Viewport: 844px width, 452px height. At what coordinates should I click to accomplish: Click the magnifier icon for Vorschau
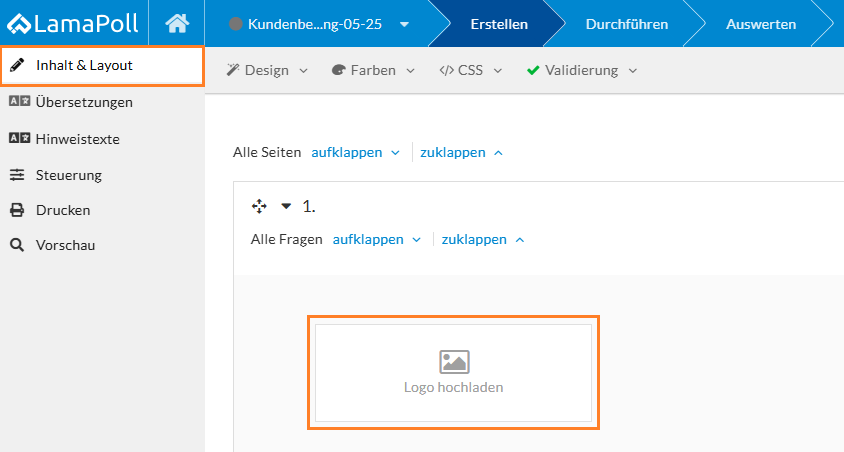point(17,245)
